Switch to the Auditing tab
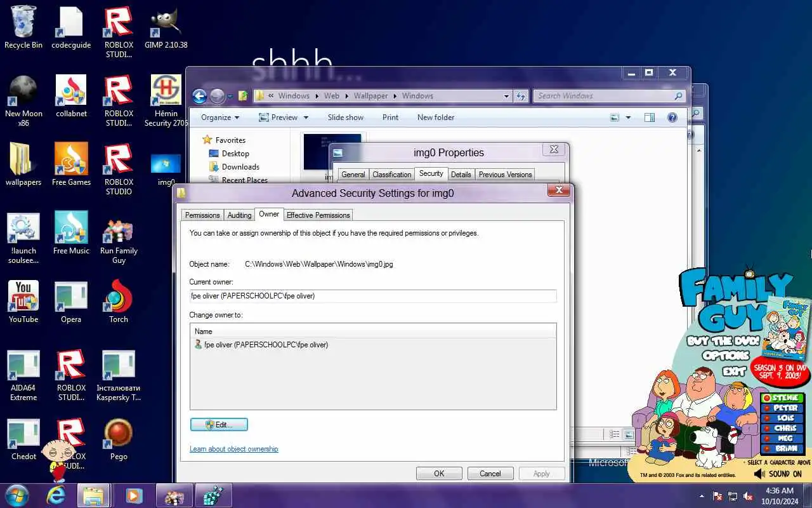 pyautogui.click(x=239, y=215)
